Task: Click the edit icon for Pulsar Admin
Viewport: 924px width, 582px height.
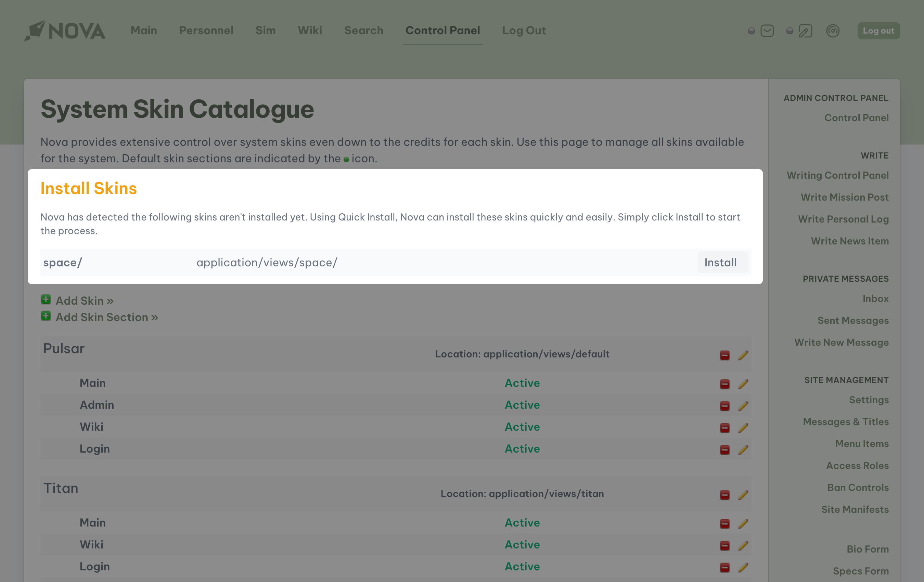Action: [743, 404]
